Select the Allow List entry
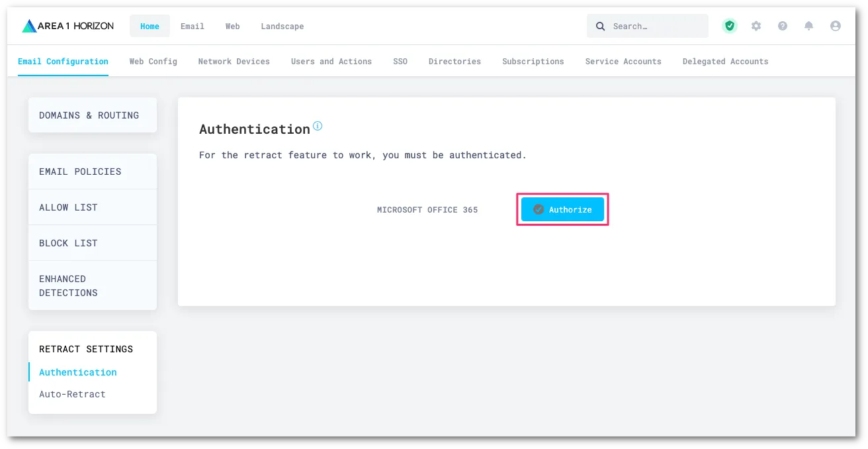 click(x=68, y=207)
